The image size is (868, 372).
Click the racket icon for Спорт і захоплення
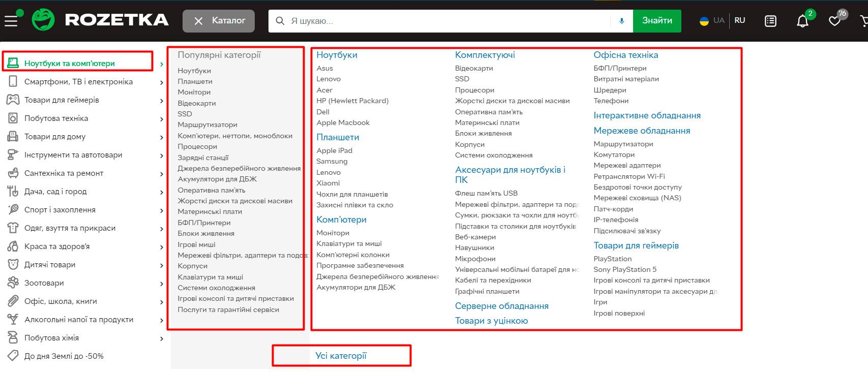[13, 210]
